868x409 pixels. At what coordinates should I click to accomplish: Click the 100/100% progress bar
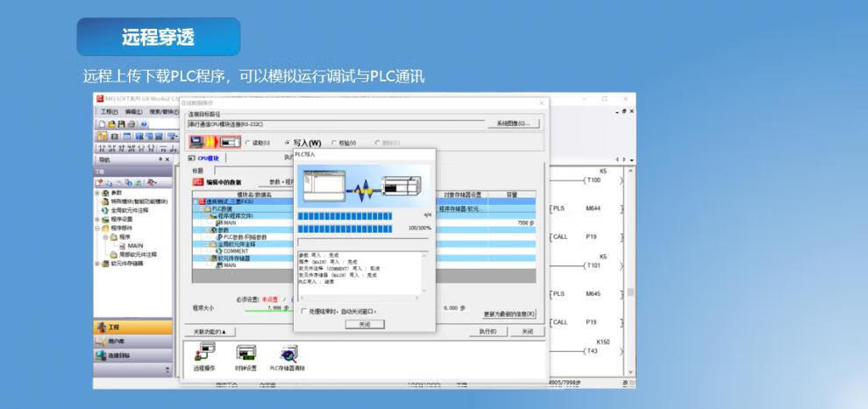[345, 229]
